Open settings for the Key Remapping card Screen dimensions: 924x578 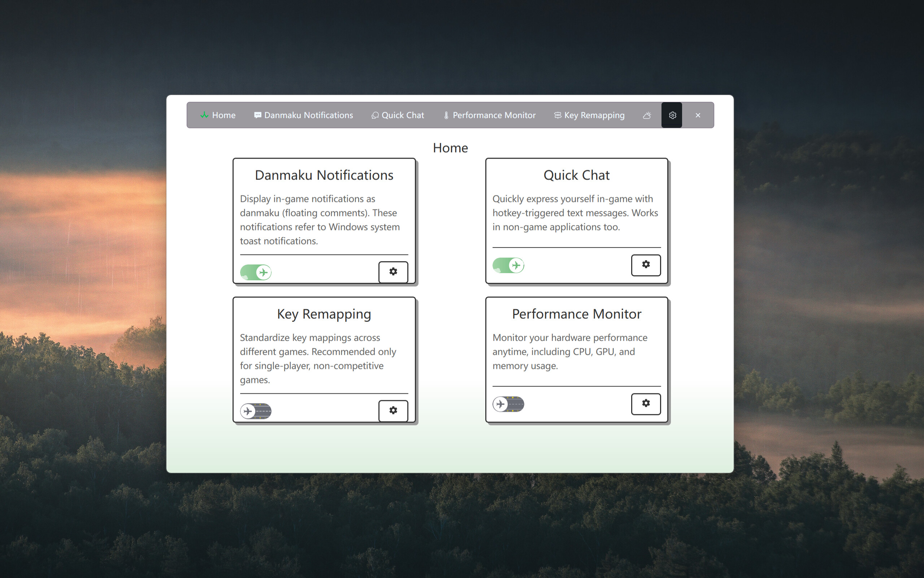(393, 411)
